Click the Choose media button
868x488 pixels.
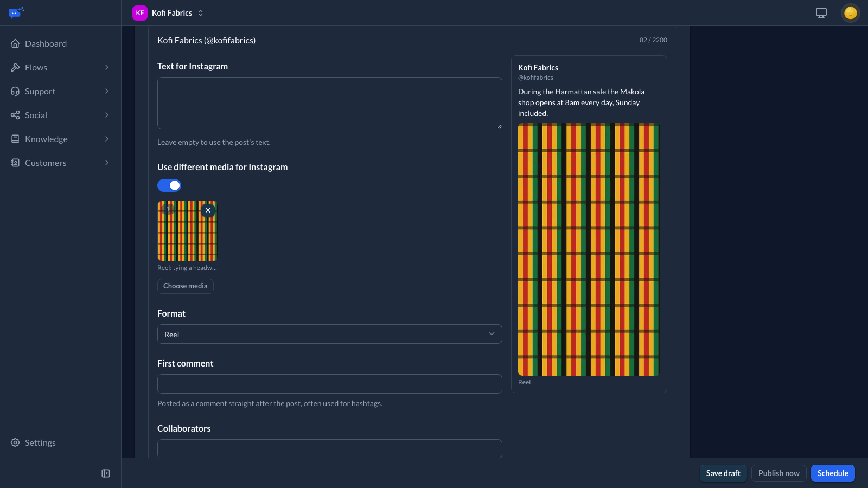pyautogui.click(x=186, y=286)
